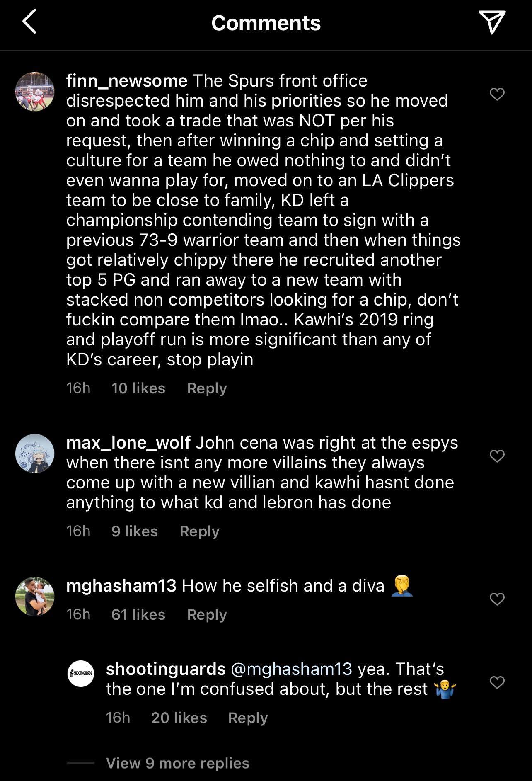Image resolution: width=532 pixels, height=781 pixels.
Task: Select the Comments header title
Action: click(266, 23)
